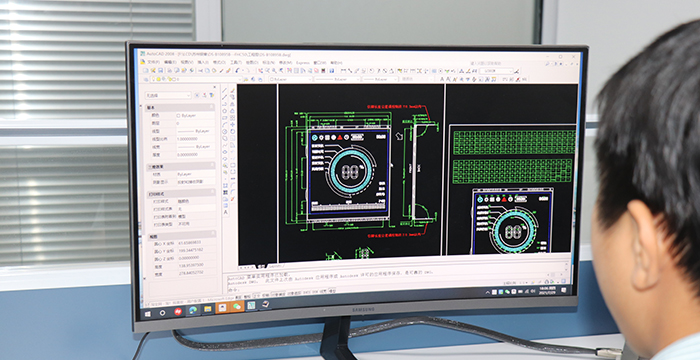Expand the selection dropdown atop the properties palette
This screenshot has width=700, height=360.
(168, 95)
